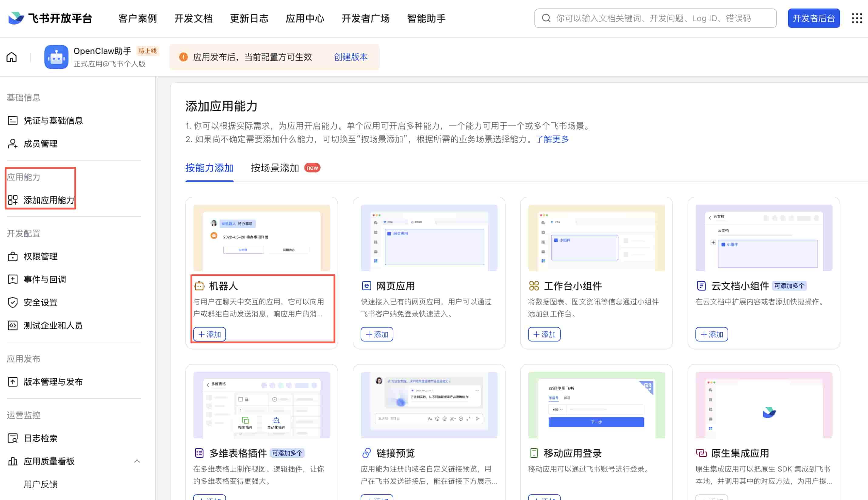Click the 凭证与基础信息 sidebar icon

click(13, 121)
